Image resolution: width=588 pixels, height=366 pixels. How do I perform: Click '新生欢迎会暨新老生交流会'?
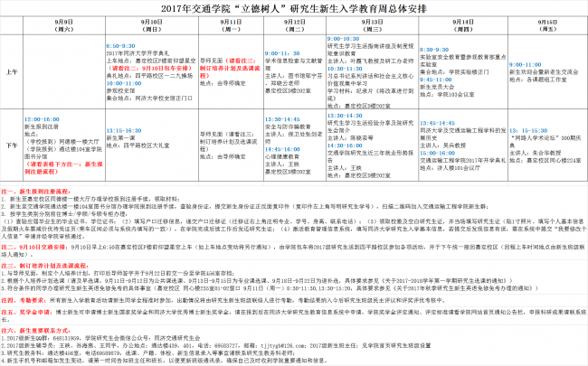(544, 72)
